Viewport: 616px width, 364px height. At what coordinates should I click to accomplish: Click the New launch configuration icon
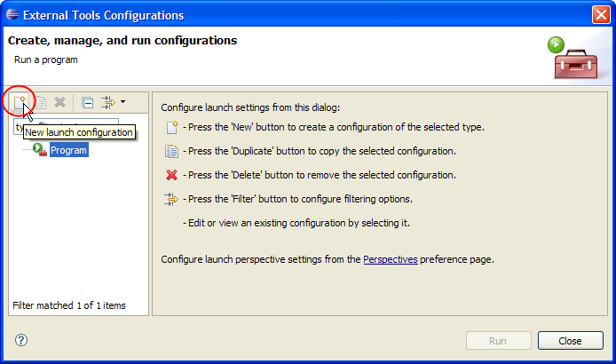coord(19,102)
